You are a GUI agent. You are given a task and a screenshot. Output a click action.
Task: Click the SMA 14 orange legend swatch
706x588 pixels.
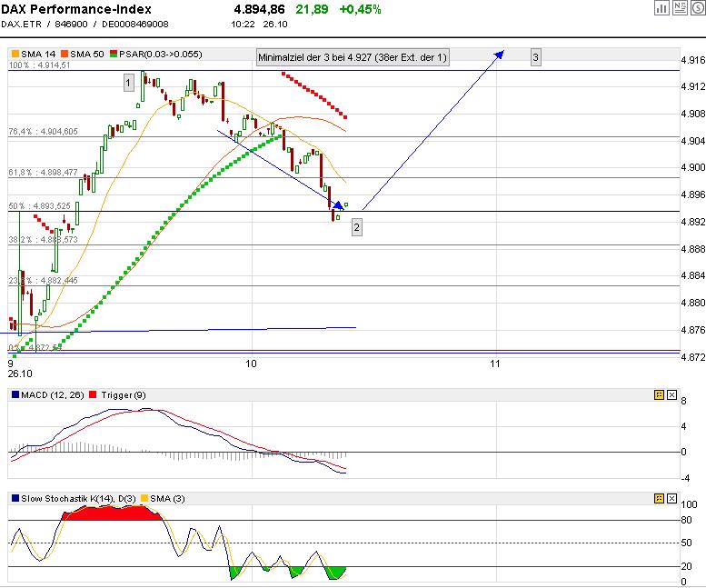(15, 54)
